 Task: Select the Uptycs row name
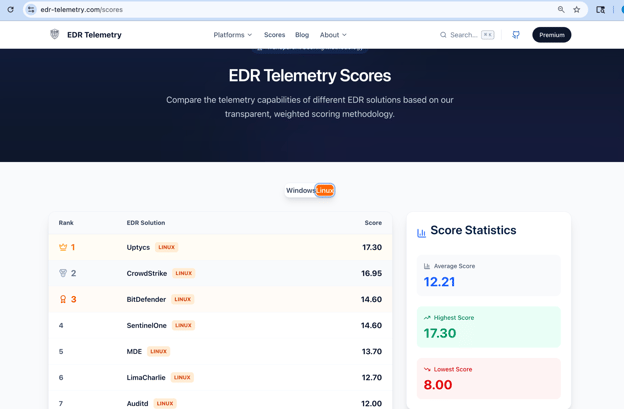click(x=138, y=247)
